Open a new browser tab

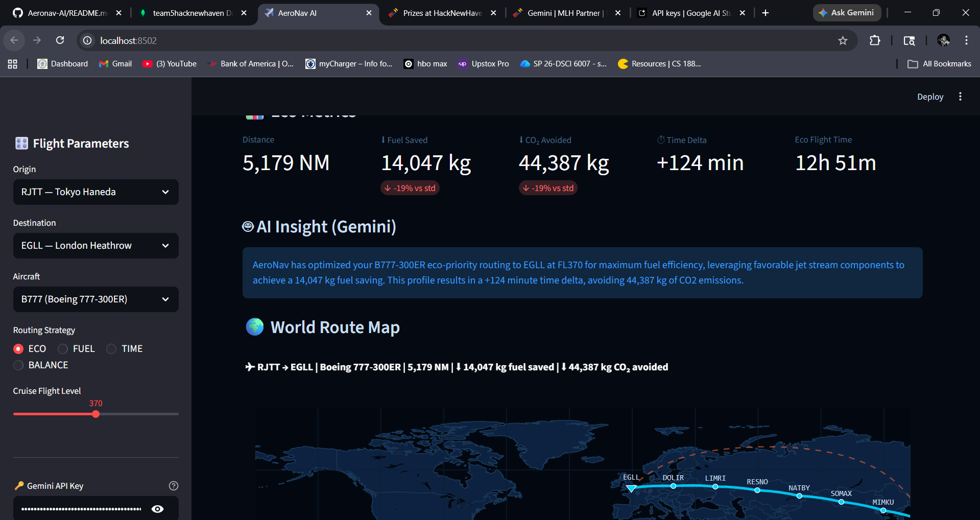coord(765,13)
